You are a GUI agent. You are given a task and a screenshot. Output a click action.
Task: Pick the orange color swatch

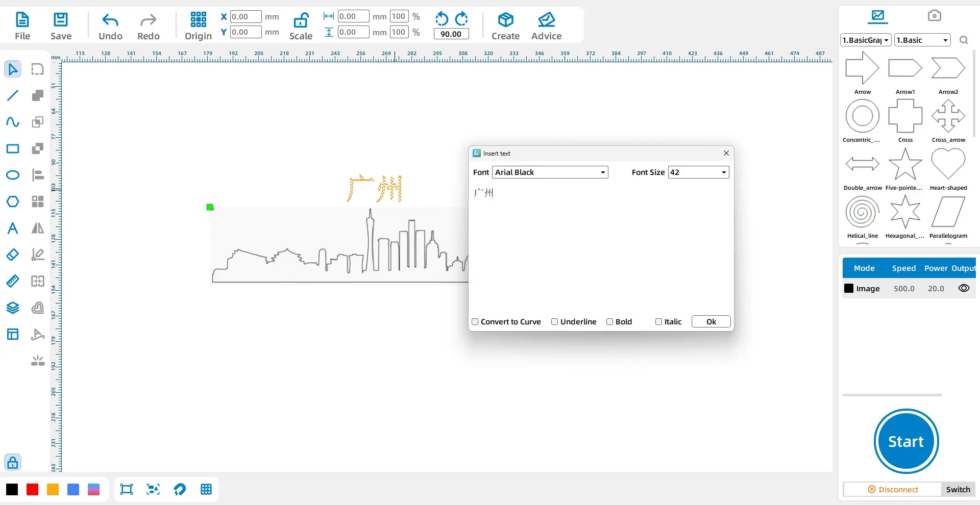53,490
